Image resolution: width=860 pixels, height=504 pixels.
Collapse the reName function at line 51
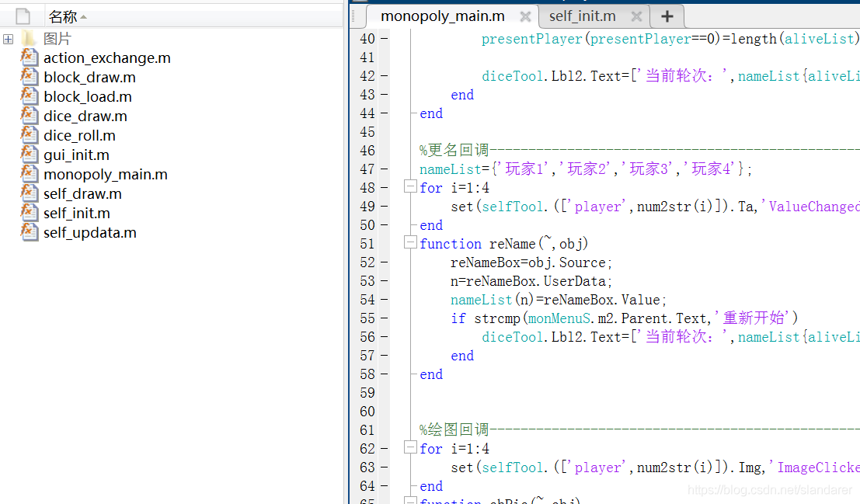409,242
